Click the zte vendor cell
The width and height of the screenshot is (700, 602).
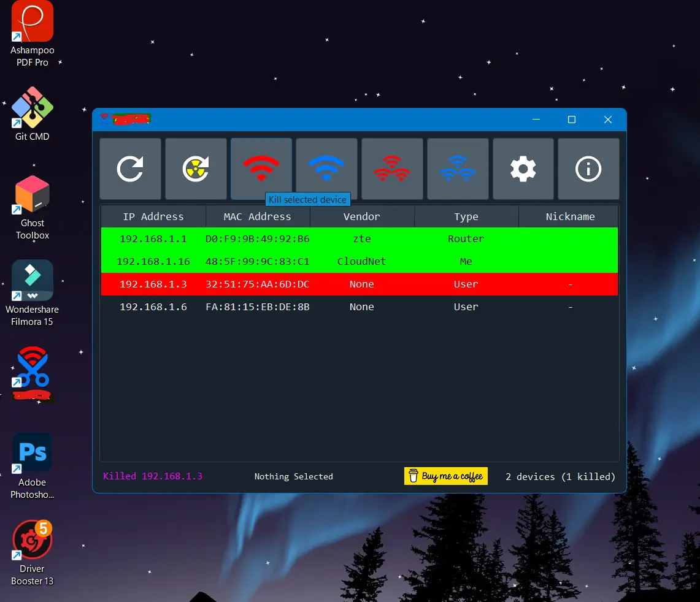361,238
